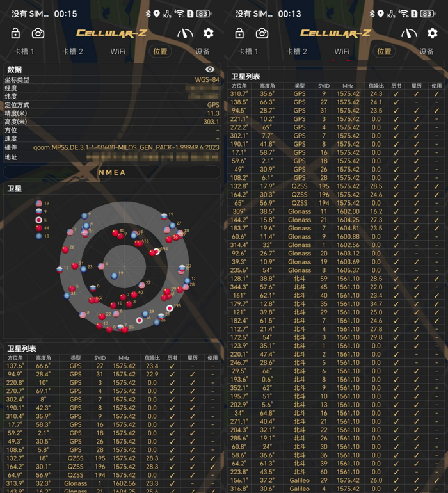
Task: Tap 信噪比 column header in right list
Action: pyautogui.click(x=376, y=86)
